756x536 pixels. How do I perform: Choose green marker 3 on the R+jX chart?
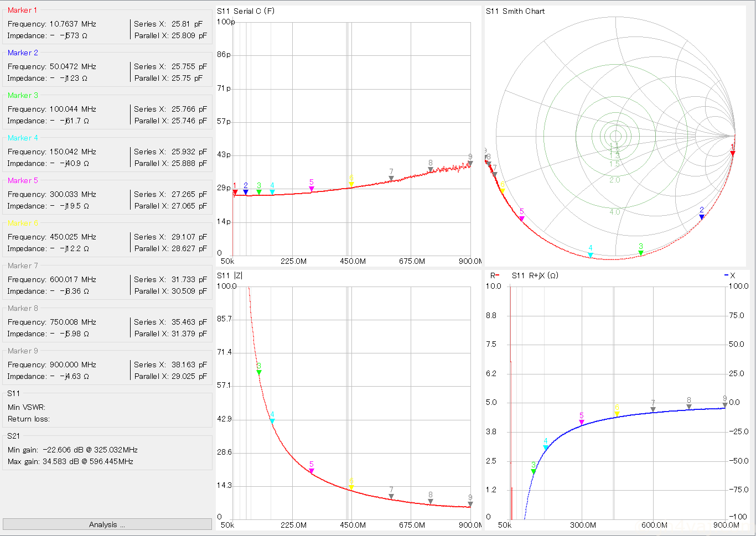(x=534, y=471)
